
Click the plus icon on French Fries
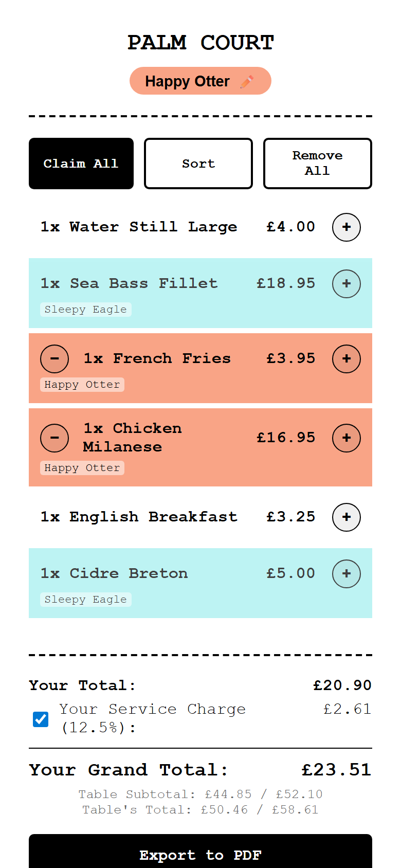click(346, 358)
